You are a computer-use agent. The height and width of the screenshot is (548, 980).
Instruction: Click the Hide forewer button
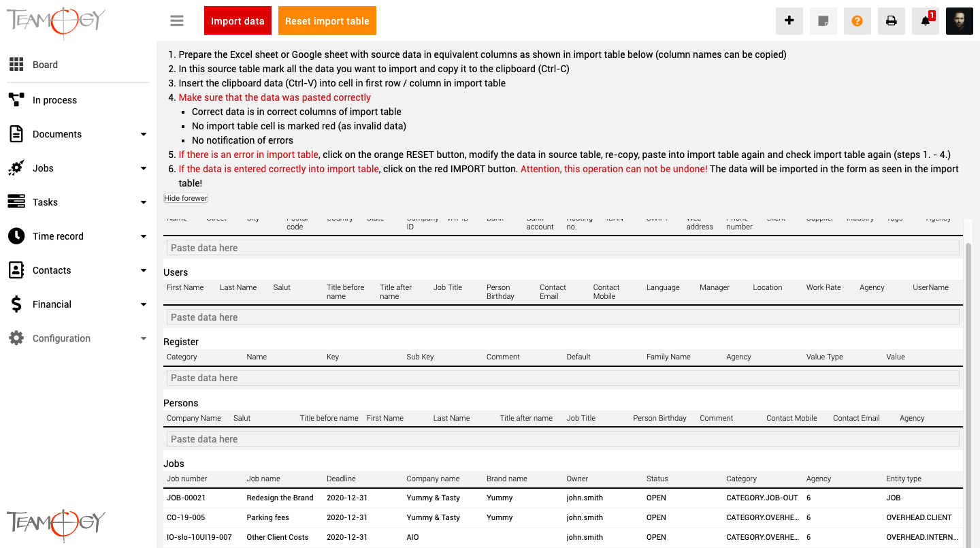pyautogui.click(x=186, y=198)
